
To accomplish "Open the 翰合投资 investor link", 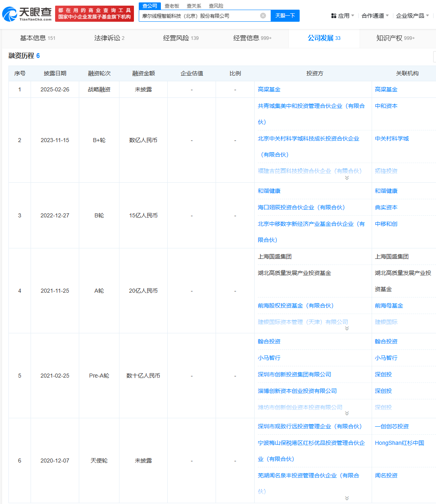I will tap(269, 341).
